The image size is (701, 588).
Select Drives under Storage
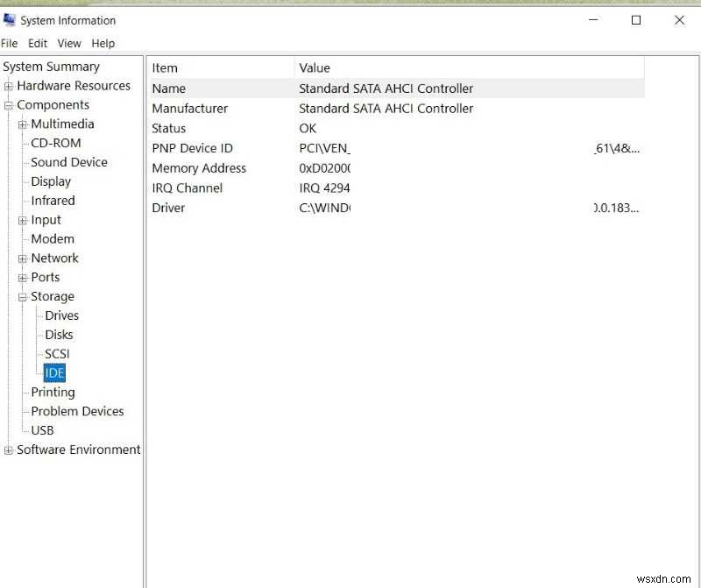click(60, 315)
